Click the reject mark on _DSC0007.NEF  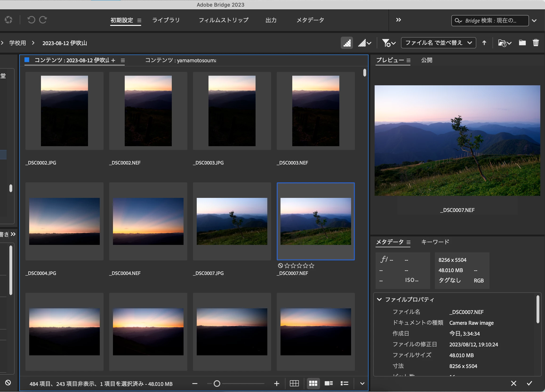tap(280, 266)
